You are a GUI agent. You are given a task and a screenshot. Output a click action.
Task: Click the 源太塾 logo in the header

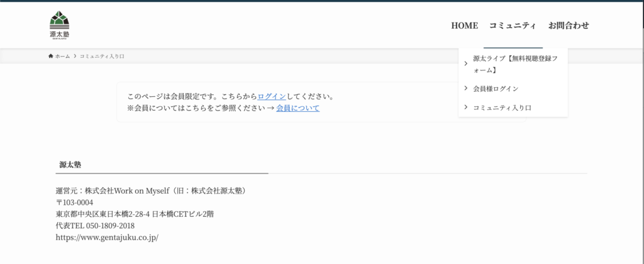tap(60, 25)
